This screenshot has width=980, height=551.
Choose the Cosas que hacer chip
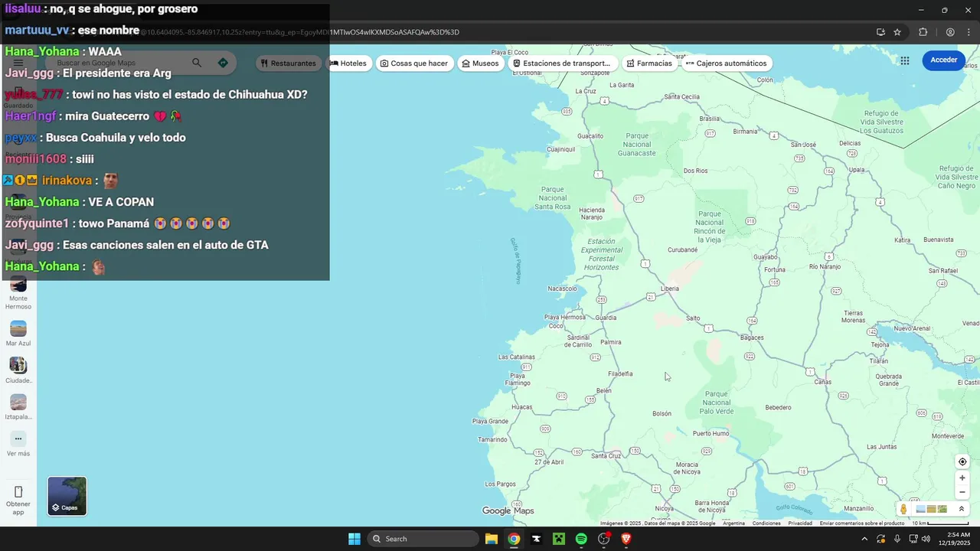pos(413,64)
